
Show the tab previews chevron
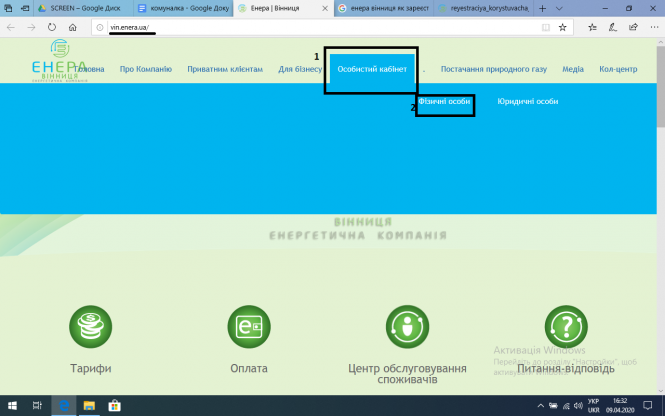click(559, 8)
